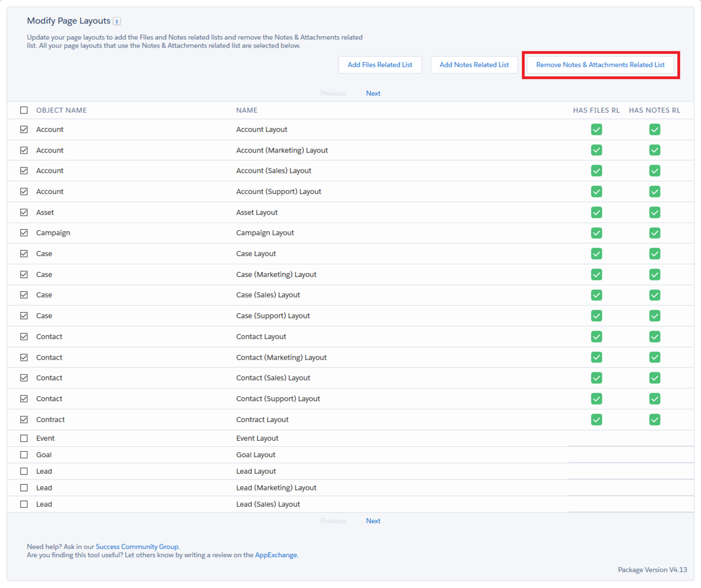Click Has Files RL checkmark for Contact (Sales) Layout

[x=596, y=378]
